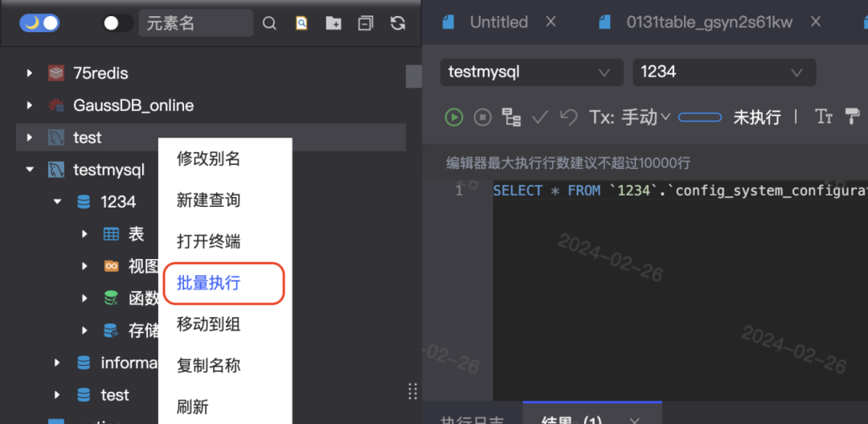The image size is (868, 424).
Task: Click the commit checkmark icon
Action: 540,117
